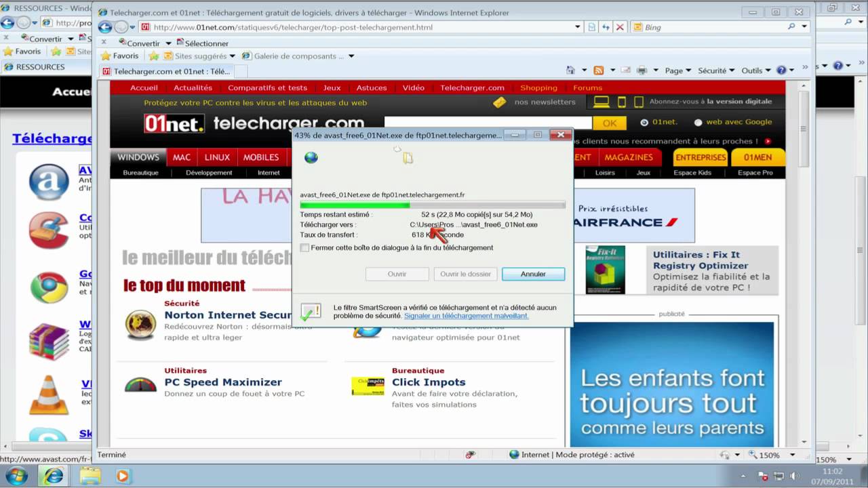Launch Windows Media Player from taskbar

pyautogui.click(x=123, y=476)
